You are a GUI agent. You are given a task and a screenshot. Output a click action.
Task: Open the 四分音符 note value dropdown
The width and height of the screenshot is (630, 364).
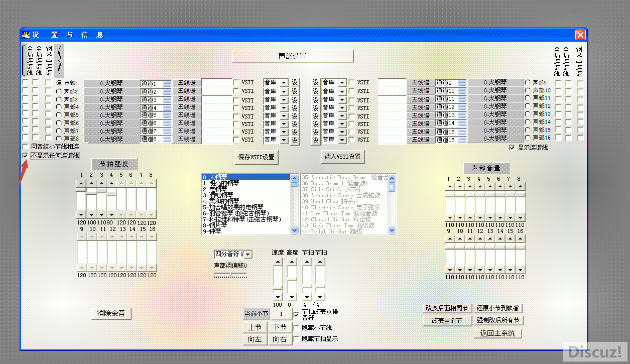pos(248,255)
